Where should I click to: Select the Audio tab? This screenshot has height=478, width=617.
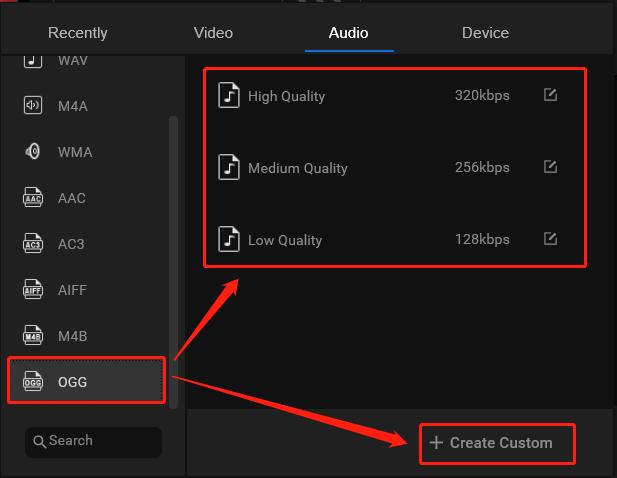pyautogui.click(x=348, y=33)
